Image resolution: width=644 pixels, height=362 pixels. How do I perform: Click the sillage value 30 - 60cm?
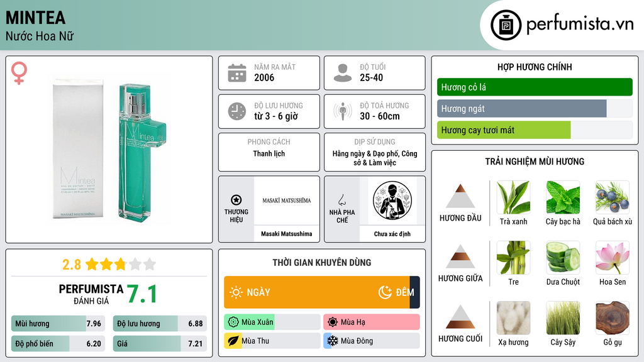point(379,116)
